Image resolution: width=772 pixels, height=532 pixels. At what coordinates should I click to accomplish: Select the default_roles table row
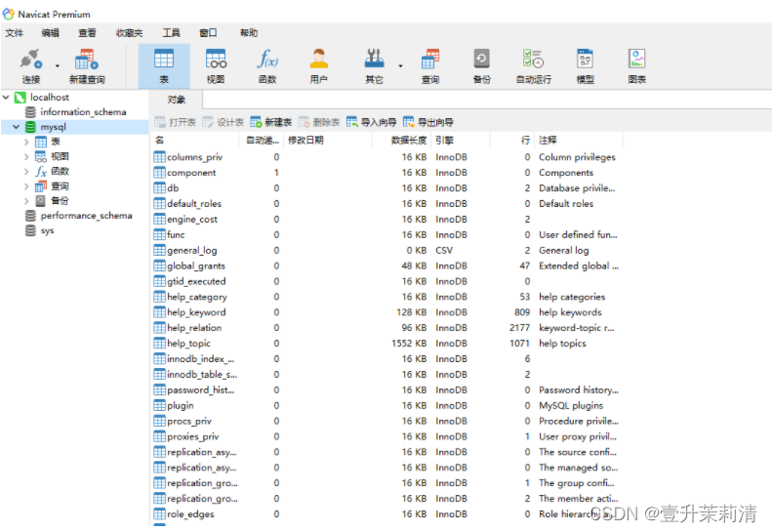387,203
